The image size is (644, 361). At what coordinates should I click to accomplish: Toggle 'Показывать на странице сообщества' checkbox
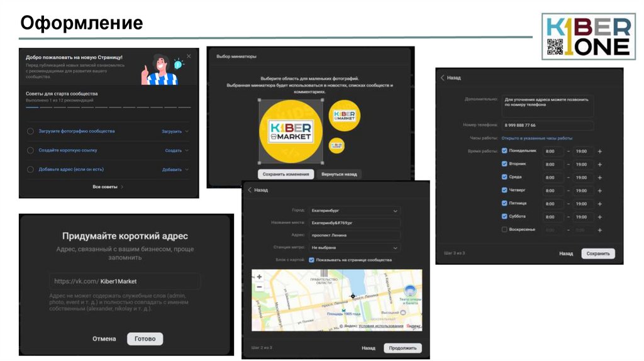(311, 260)
